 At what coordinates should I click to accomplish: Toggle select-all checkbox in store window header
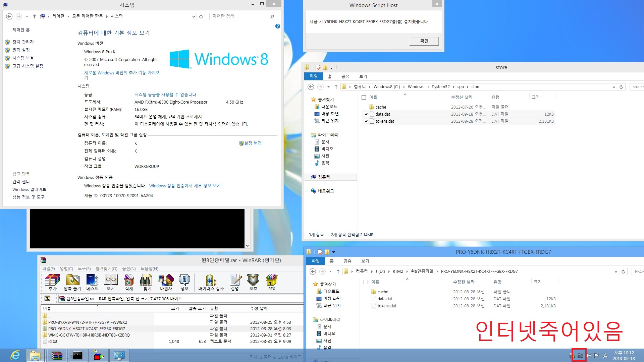point(364,97)
